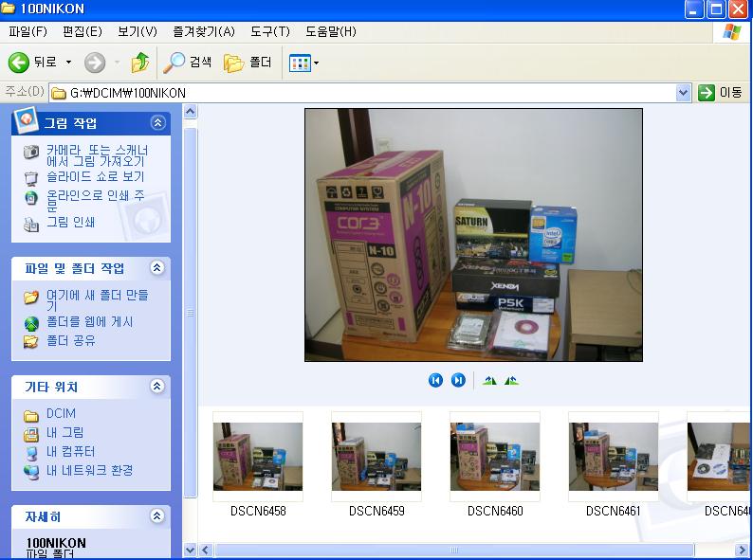
Task: Get pictures from camera or scanner
Action: tap(97, 156)
